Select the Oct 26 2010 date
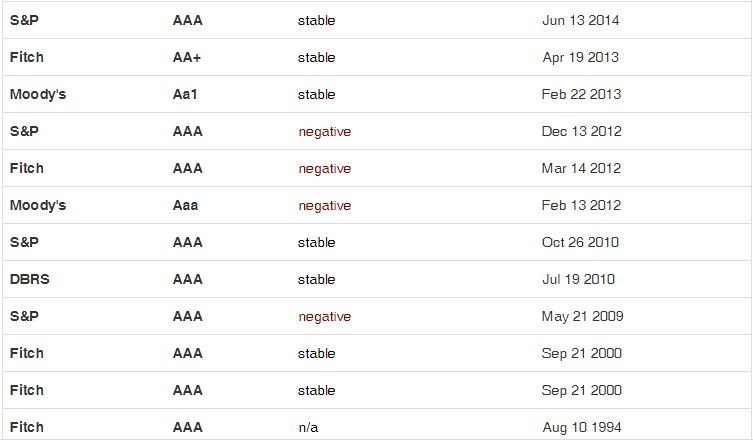 (x=581, y=242)
